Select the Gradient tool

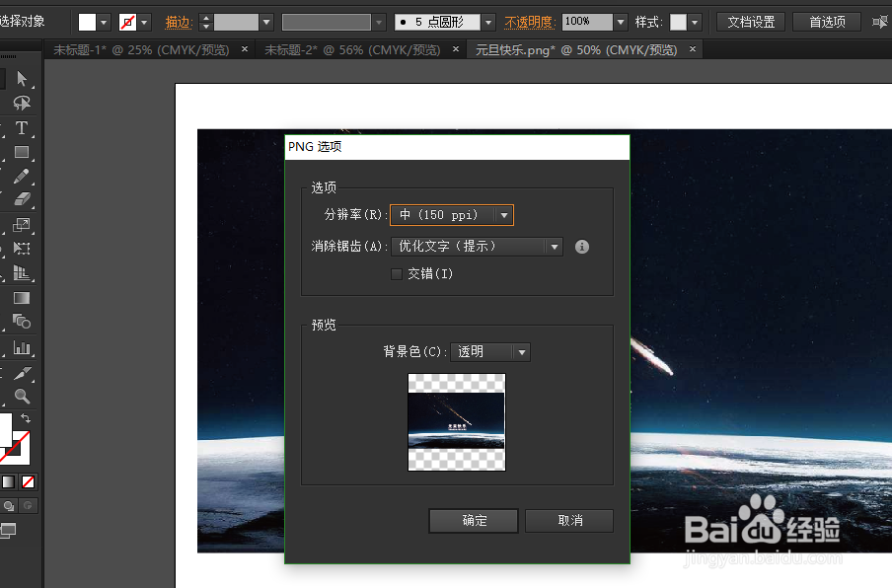[22, 298]
